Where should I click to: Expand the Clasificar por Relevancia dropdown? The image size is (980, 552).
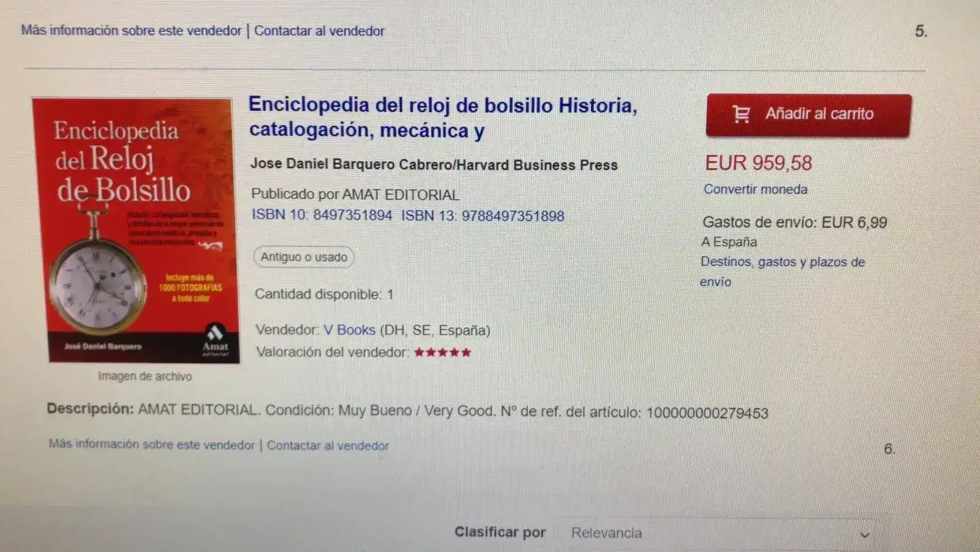pyautogui.click(x=715, y=534)
